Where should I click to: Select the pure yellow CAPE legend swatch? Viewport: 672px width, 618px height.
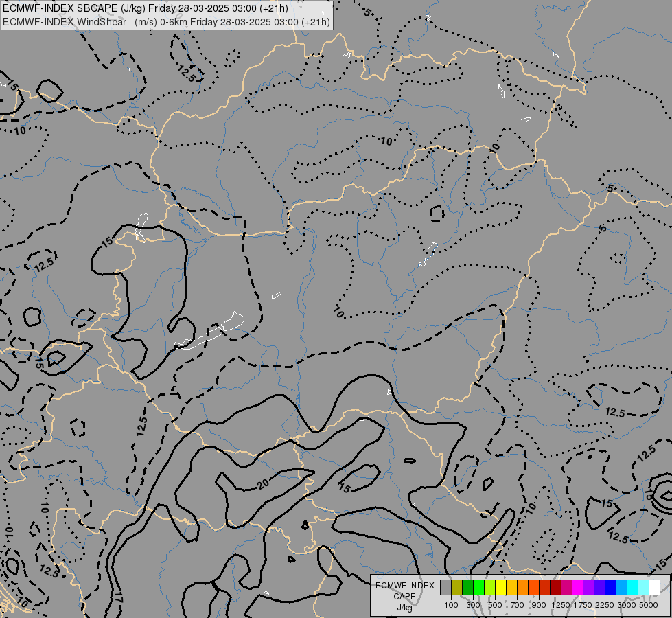500,588
